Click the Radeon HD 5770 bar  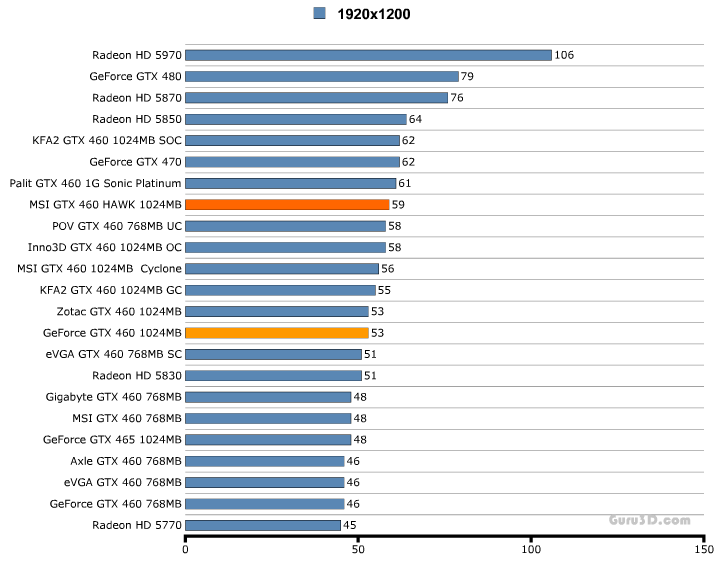click(263, 525)
